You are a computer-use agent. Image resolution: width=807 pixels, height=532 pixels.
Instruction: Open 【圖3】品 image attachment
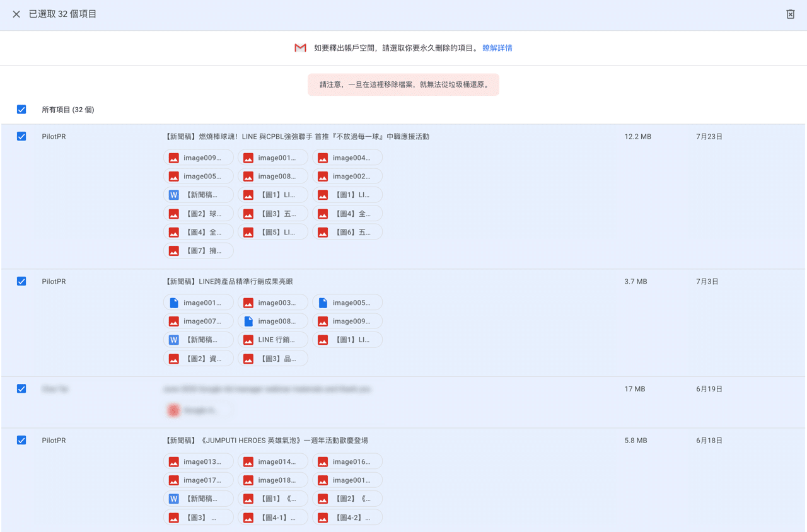pyautogui.click(x=273, y=359)
